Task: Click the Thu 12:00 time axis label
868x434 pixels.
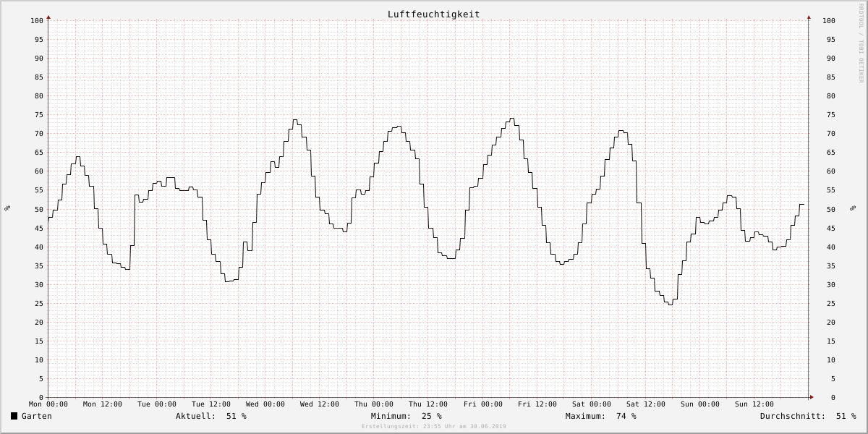Action: 428,404
